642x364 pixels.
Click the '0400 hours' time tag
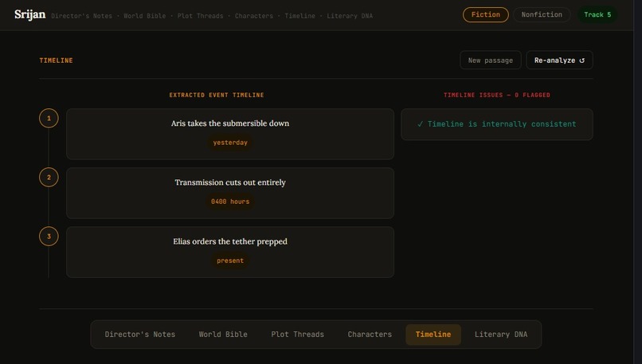tap(230, 202)
